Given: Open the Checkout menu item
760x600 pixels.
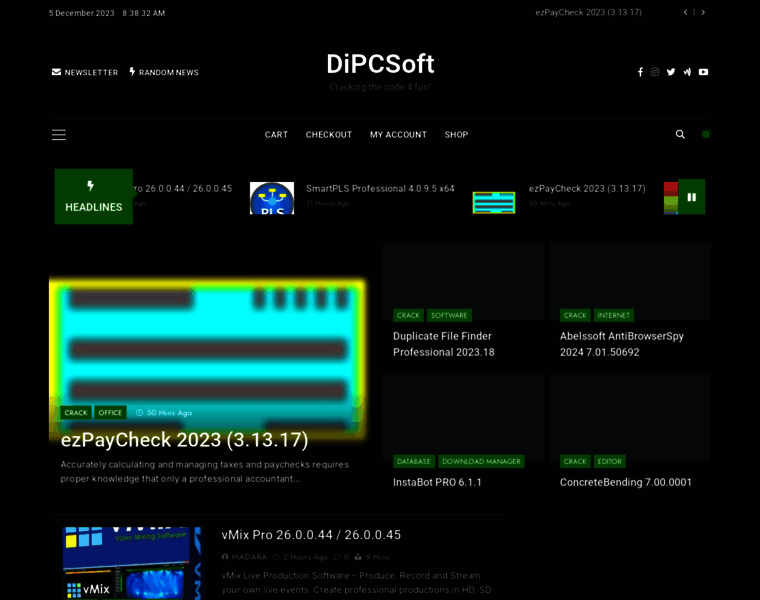Looking at the screenshot, I should pos(329,135).
